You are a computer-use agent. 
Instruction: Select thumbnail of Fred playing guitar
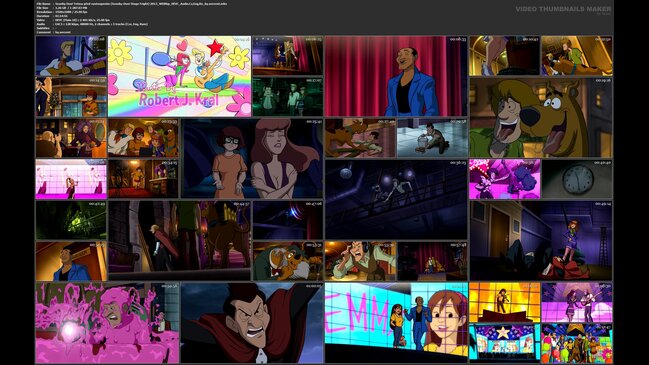click(x=71, y=56)
